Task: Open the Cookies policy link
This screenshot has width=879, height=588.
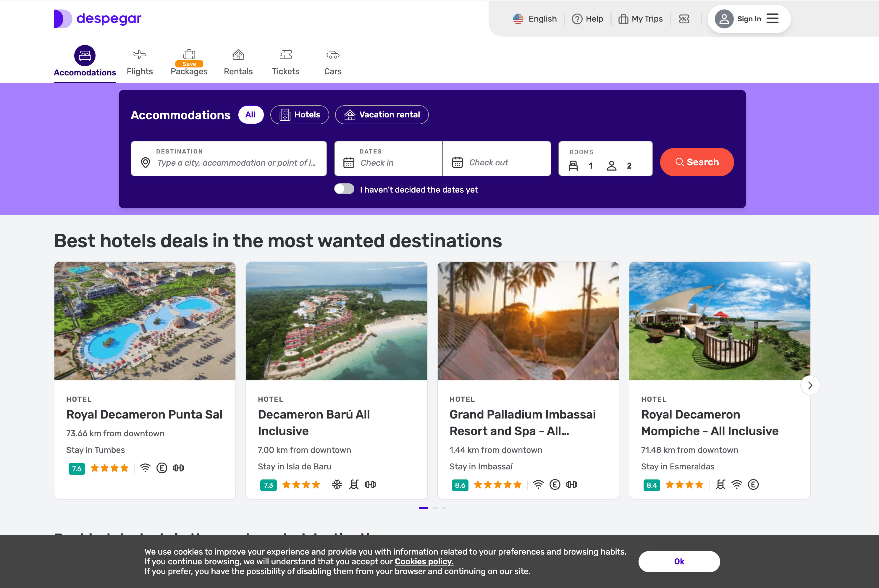Action: click(424, 561)
